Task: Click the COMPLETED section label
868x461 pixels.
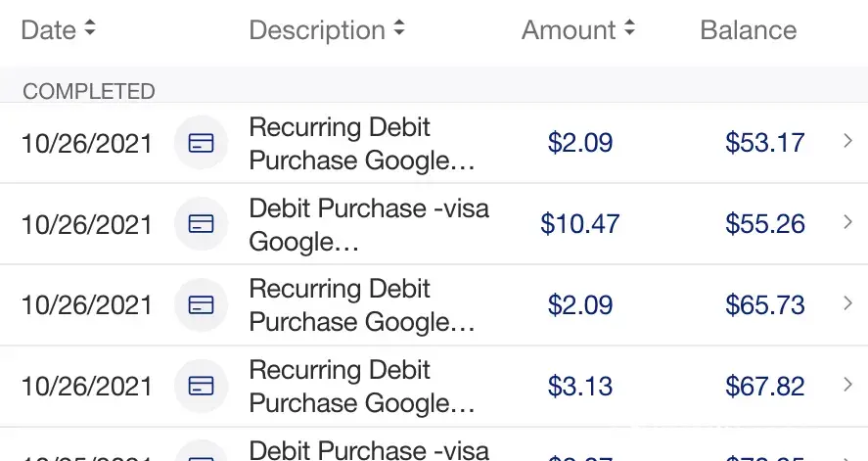Action: [89, 91]
